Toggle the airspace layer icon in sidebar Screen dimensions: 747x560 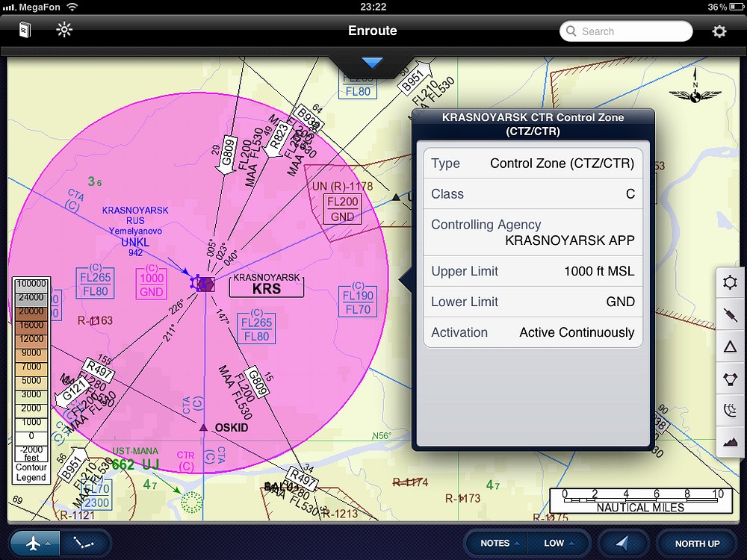[731, 410]
